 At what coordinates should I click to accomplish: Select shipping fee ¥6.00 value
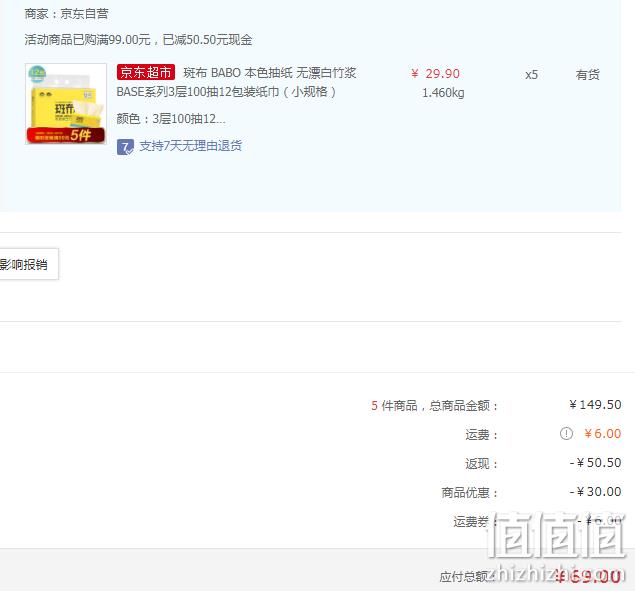click(x=603, y=434)
